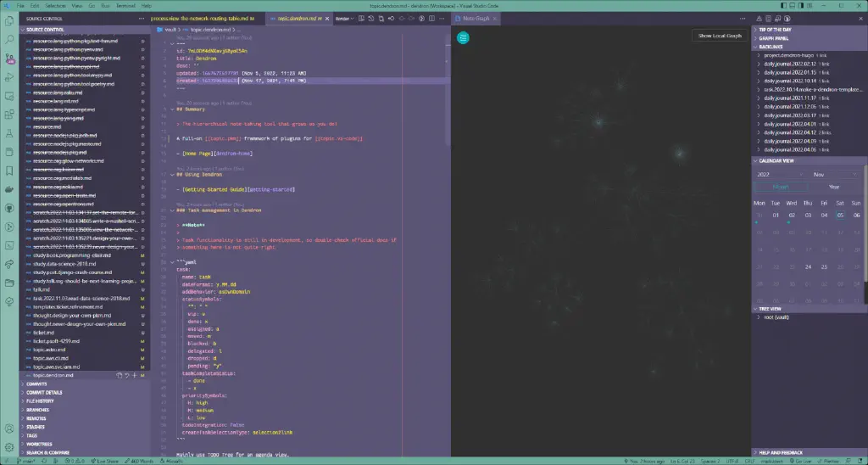The width and height of the screenshot is (868, 465).
Task: Switch the calendar to Month mode
Action: coord(781,187)
